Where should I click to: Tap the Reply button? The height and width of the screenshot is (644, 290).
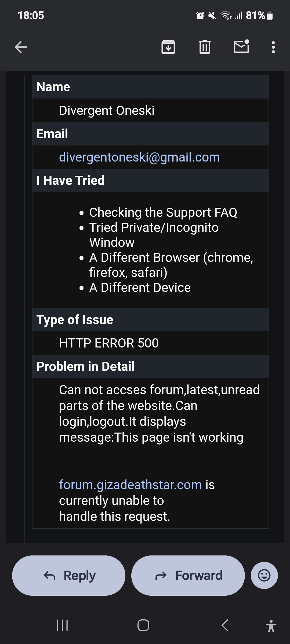[x=69, y=575]
